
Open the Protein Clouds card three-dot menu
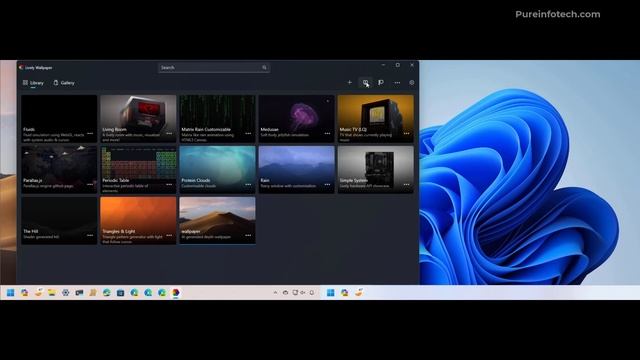(x=248, y=184)
